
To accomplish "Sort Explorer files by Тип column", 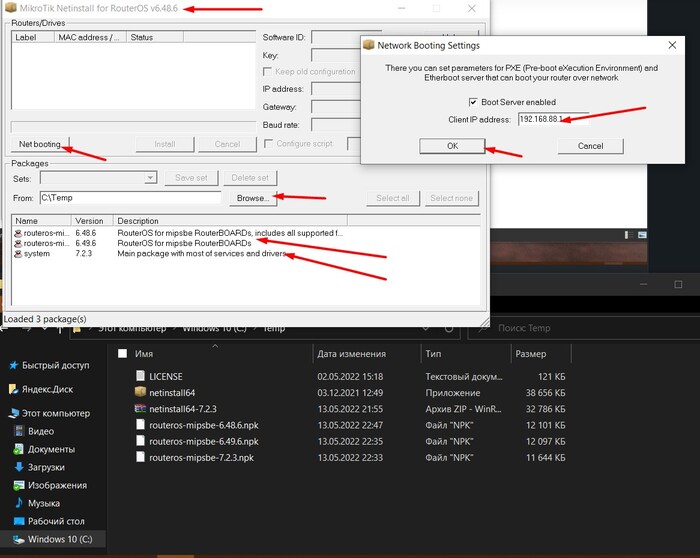I will (433, 354).
